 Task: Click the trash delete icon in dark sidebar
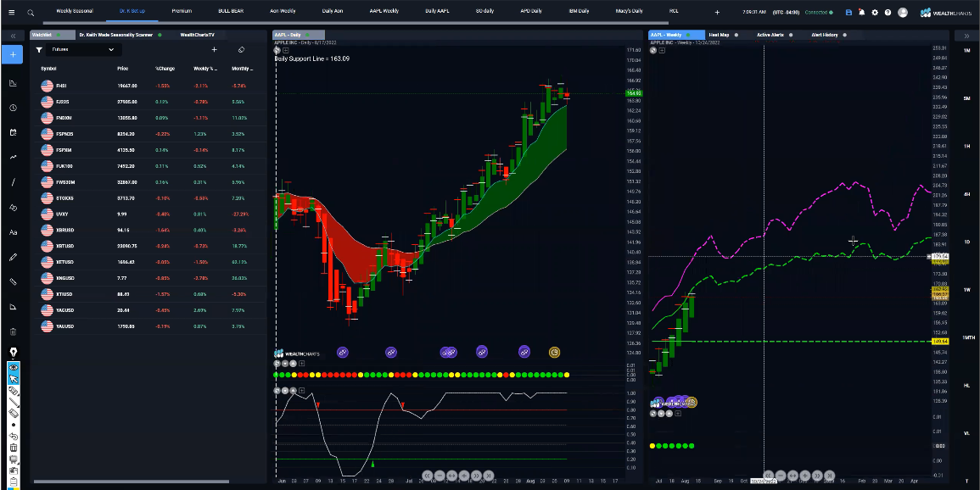click(13, 331)
